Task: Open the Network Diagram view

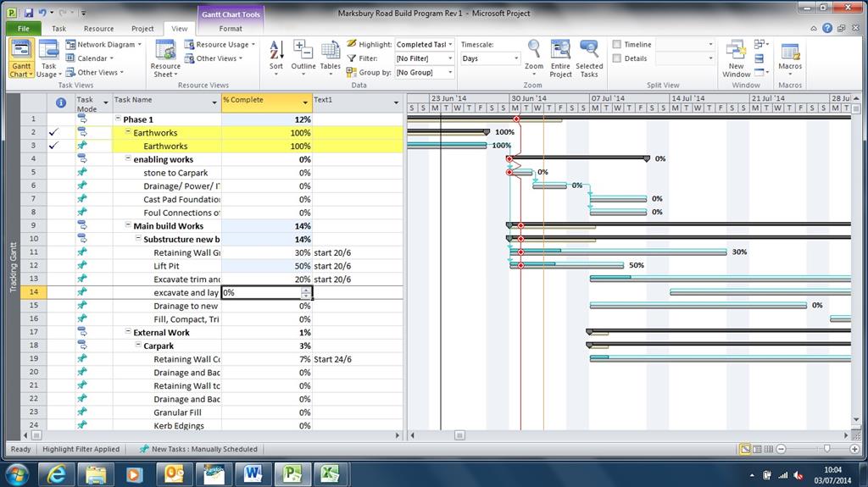Action: pyautogui.click(x=103, y=44)
